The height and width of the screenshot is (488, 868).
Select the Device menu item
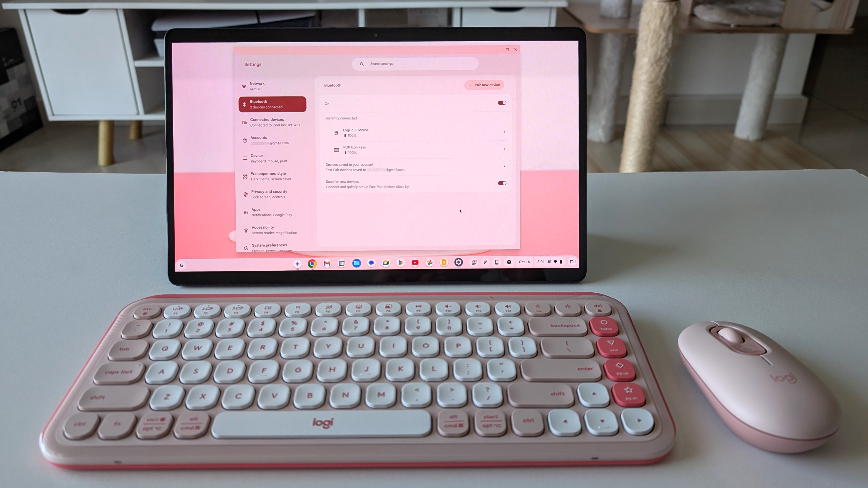272,158
